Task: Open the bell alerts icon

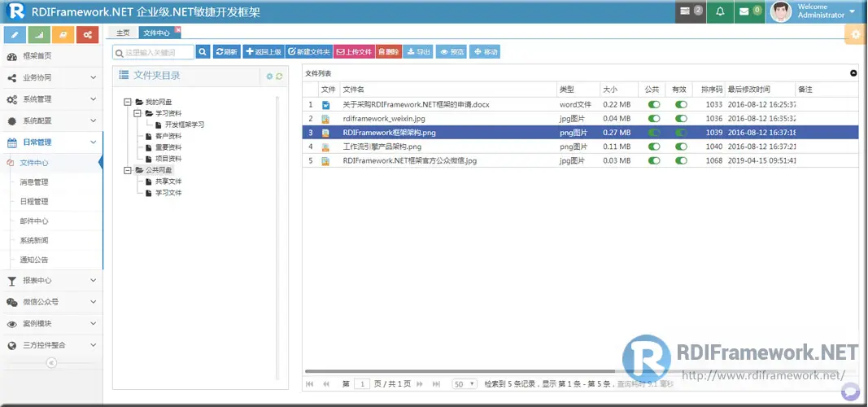Action: tap(720, 11)
